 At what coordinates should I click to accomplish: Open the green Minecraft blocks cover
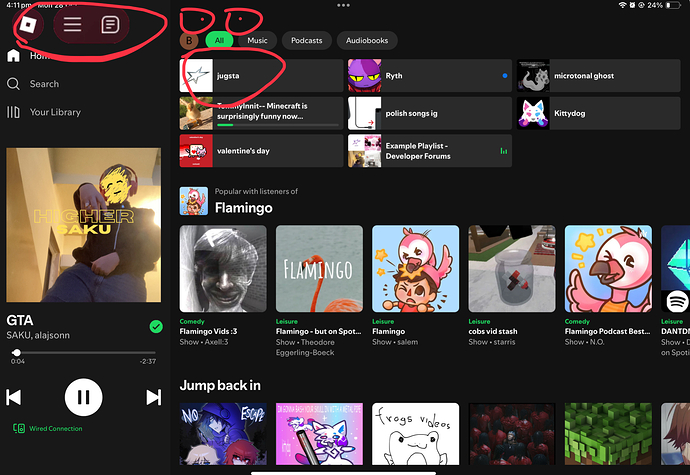click(608, 434)
